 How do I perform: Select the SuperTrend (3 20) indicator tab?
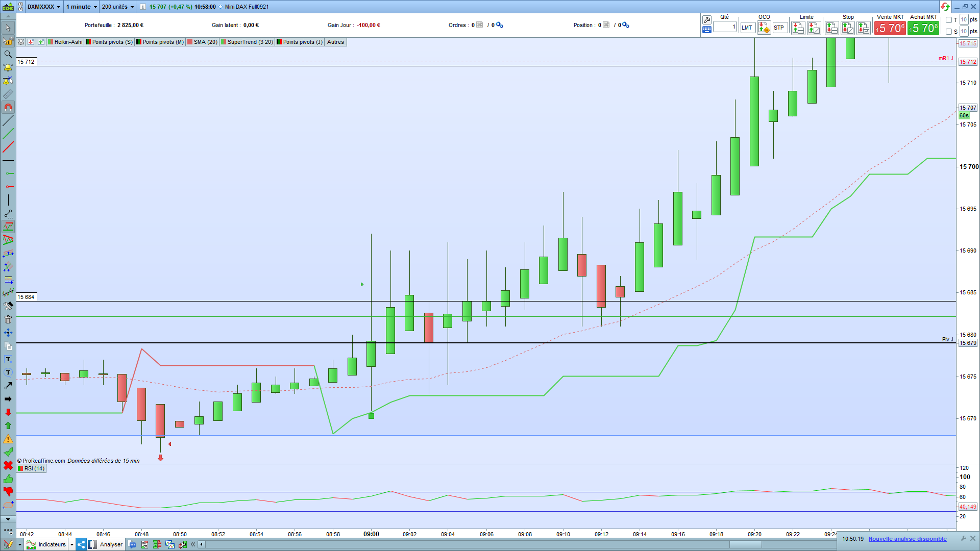coord(247,42)
